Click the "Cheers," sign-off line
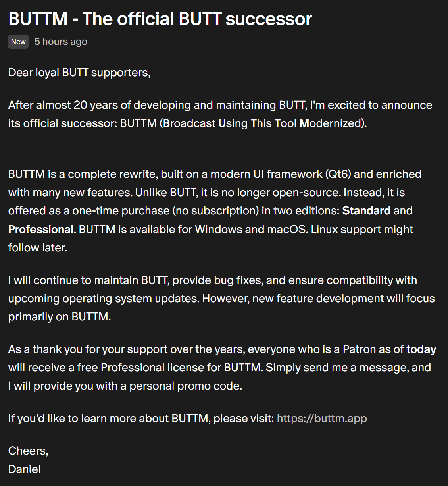 click(28, 451)
